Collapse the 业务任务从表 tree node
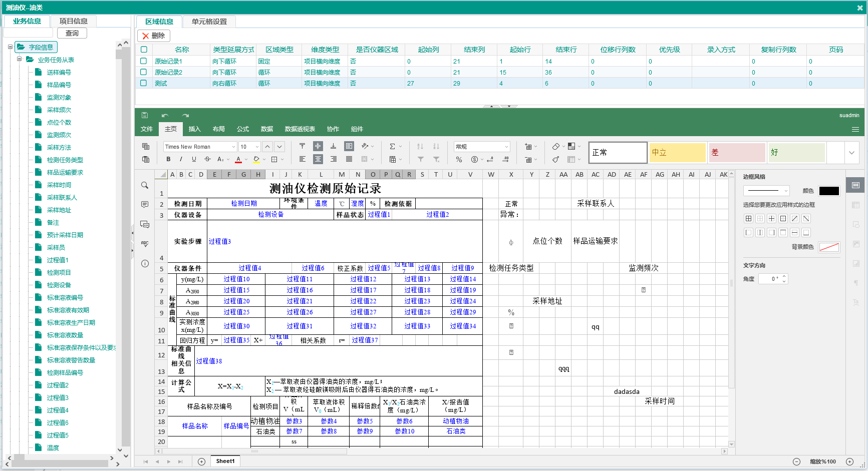The image size is (868, 471). coord(19,60)
